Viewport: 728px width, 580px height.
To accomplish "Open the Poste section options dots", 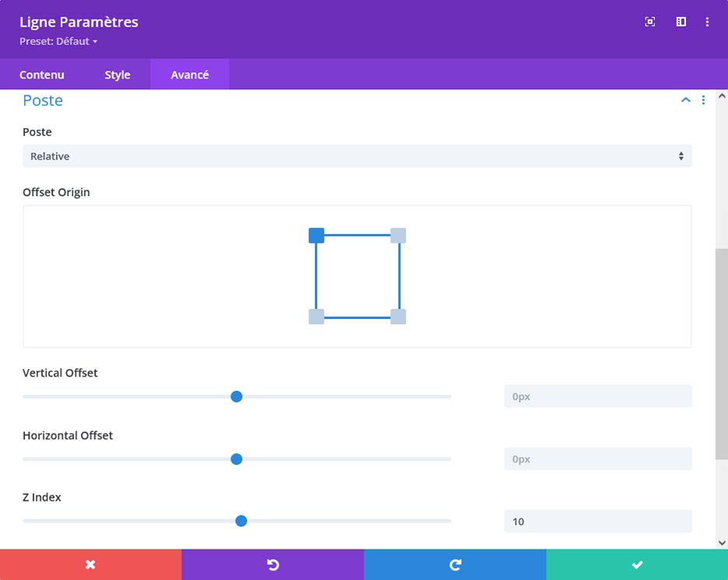I will coord(703,100).
